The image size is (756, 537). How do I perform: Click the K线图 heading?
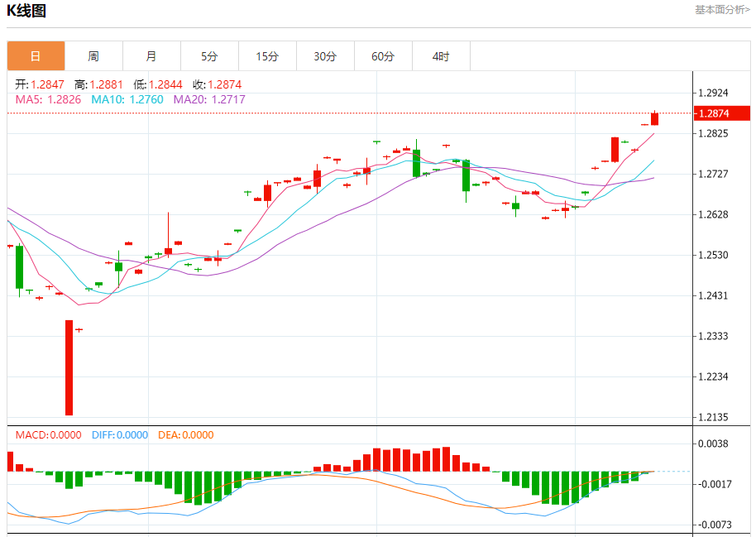click(x=26, y=11)
